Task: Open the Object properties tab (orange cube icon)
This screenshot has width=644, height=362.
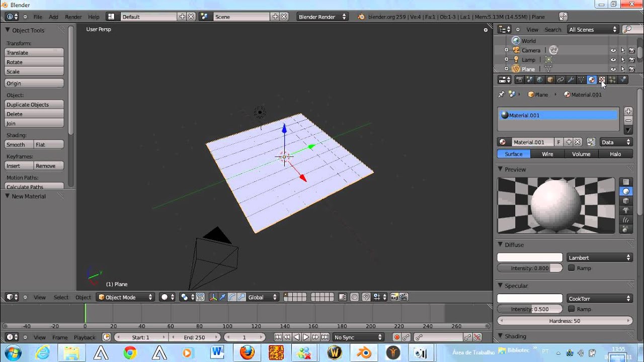Action: [x=550, y=79]
